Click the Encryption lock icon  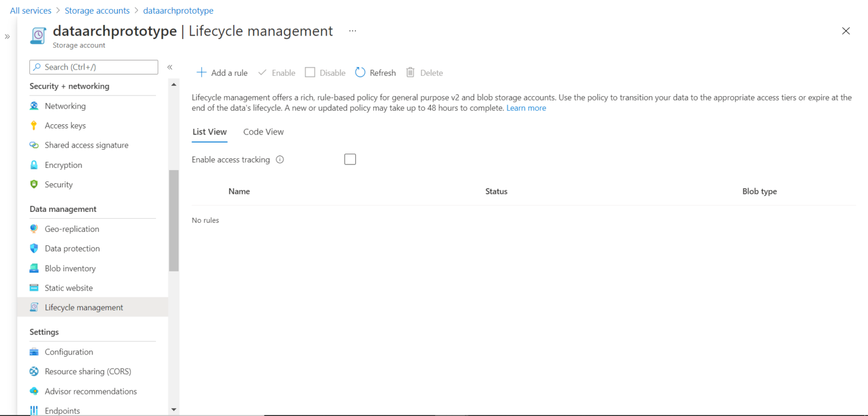click(x=34, y=165)
